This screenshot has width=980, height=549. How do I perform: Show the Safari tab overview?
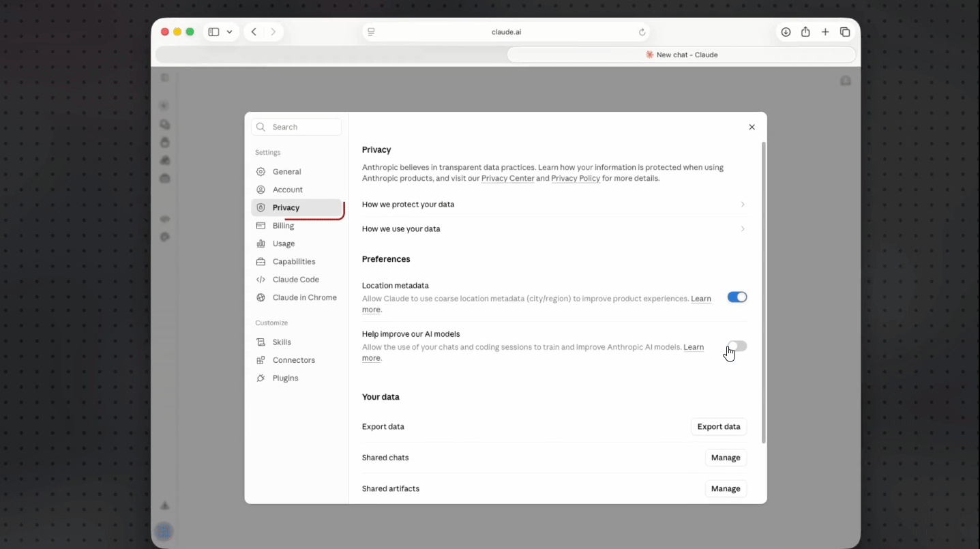845,32
